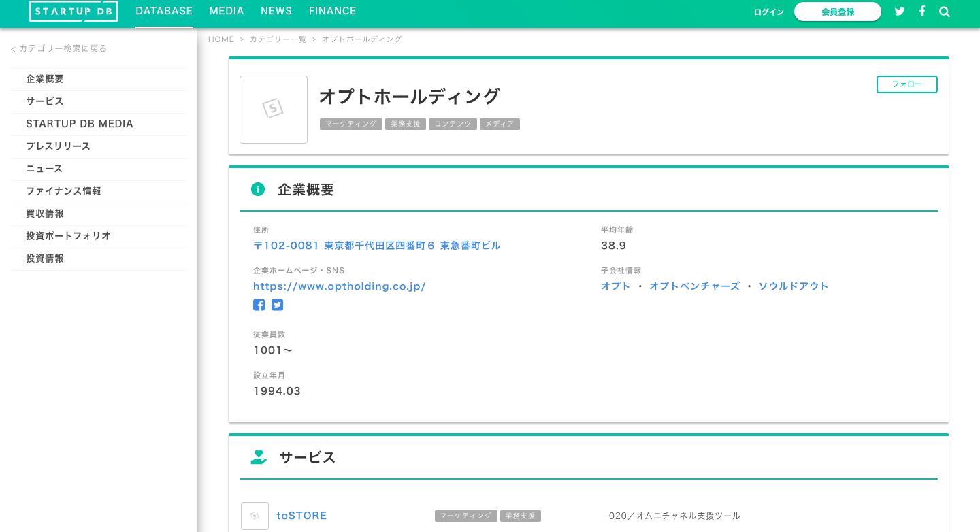Open STARTUP DB's Facebook from the header
The height and width of the screenshot is (532, 980).
(x=922, y=11)
